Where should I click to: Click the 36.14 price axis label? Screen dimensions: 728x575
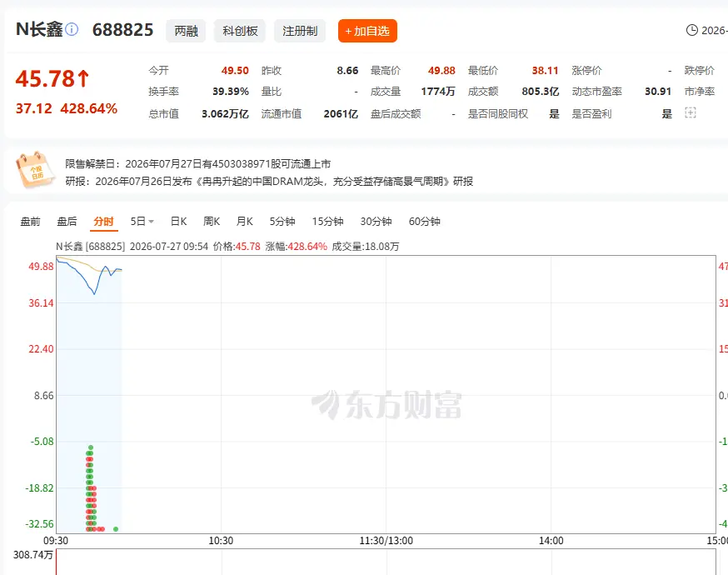(41, 303)
